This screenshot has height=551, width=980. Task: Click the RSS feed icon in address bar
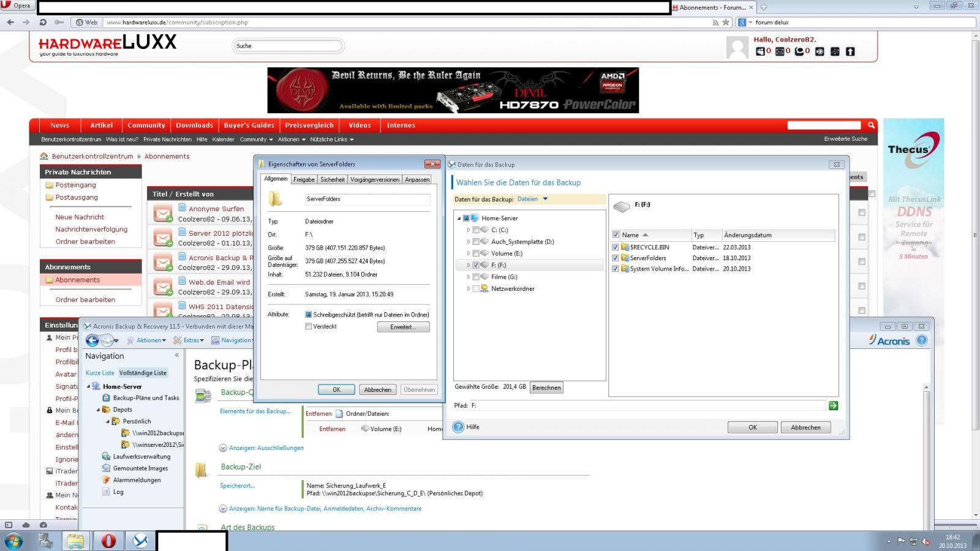(715, 23)
